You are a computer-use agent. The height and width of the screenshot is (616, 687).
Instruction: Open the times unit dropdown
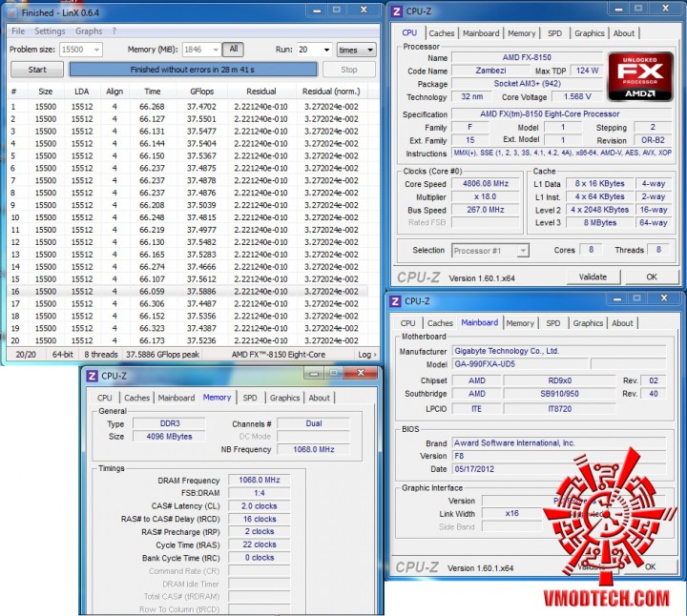[x=357, y=50]
